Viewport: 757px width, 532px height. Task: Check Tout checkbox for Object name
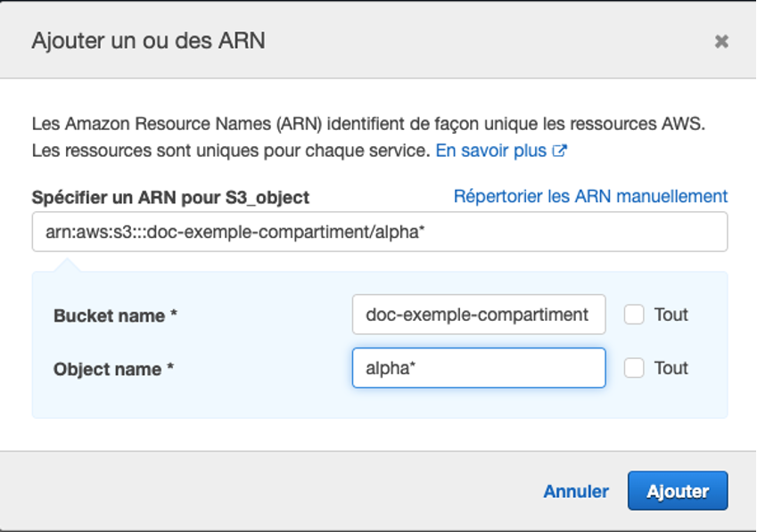coord(634,369)
